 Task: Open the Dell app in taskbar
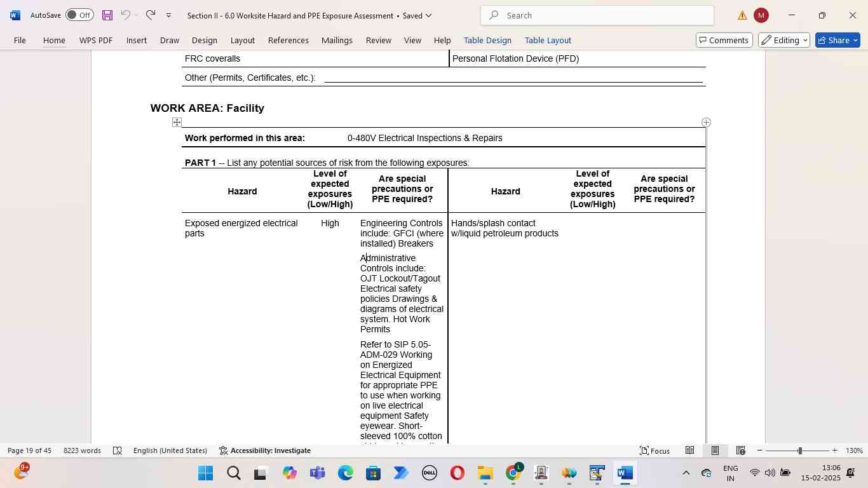click(x=429, y=473)
